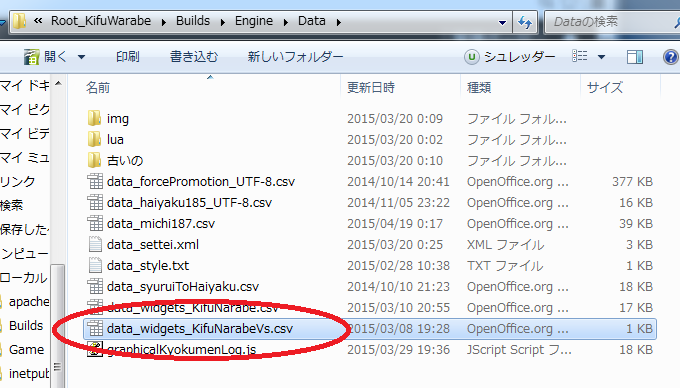The image size is (680, 388).
Task: Click 新しいフォルダー new folder button
Action: pyautogui.click(x=295, y=57)
